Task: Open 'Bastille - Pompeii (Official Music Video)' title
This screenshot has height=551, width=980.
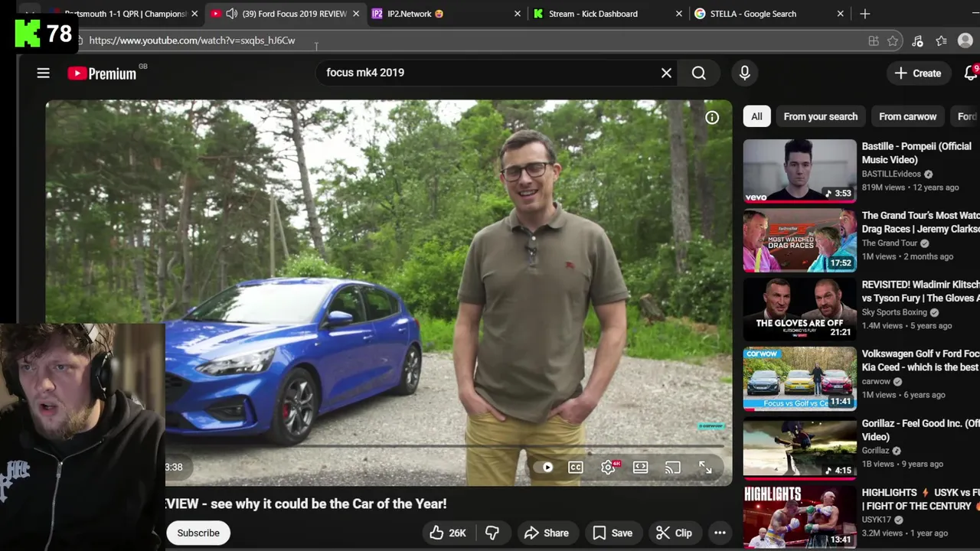Action: (x=916, y=153)
